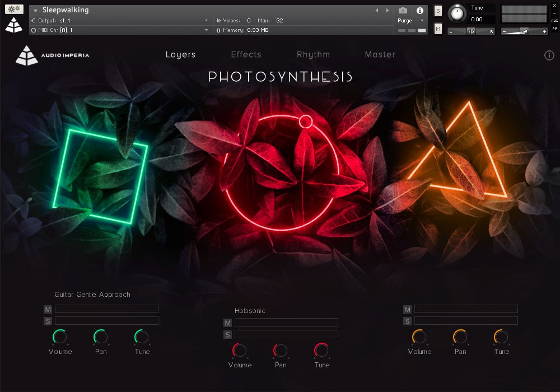The image size is (560, 392).
Task: Open the Layers tab
Action: 180,55
